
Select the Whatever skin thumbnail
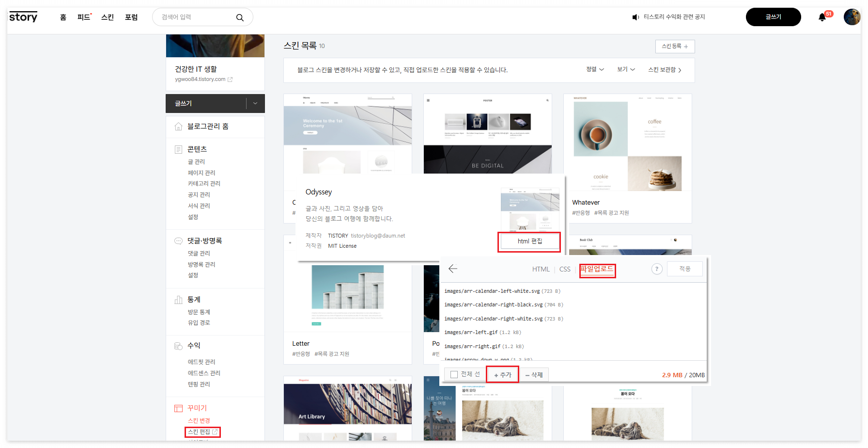(627, 143)
